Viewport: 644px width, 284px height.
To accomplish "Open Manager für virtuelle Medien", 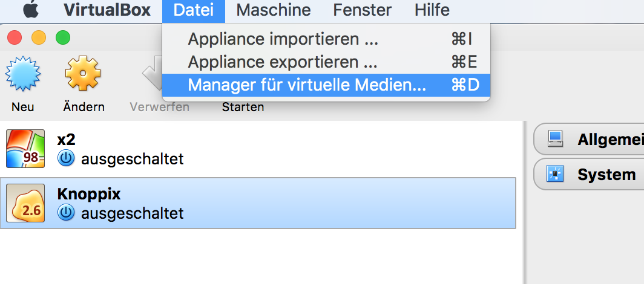I will point(307,85).
